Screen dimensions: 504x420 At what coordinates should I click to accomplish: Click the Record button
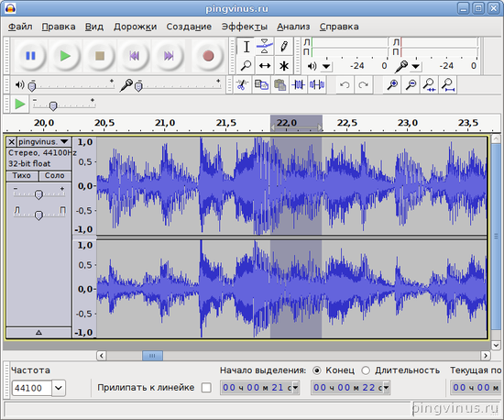point(208,56)
